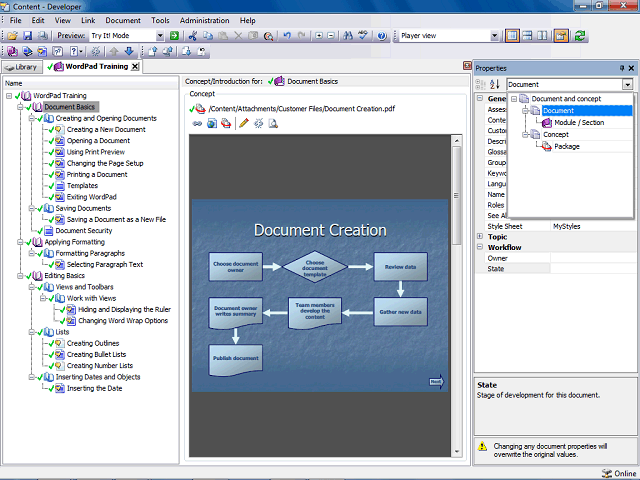Toggle the vertical split layout button
This screenshot has width=640, height=480.
click(x=542, y=36)
